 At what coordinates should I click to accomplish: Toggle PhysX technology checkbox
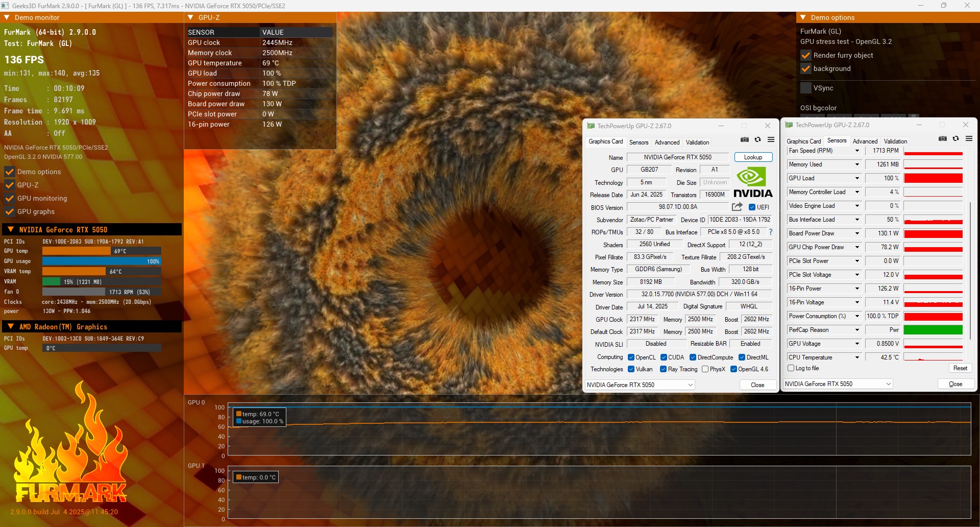705,369
